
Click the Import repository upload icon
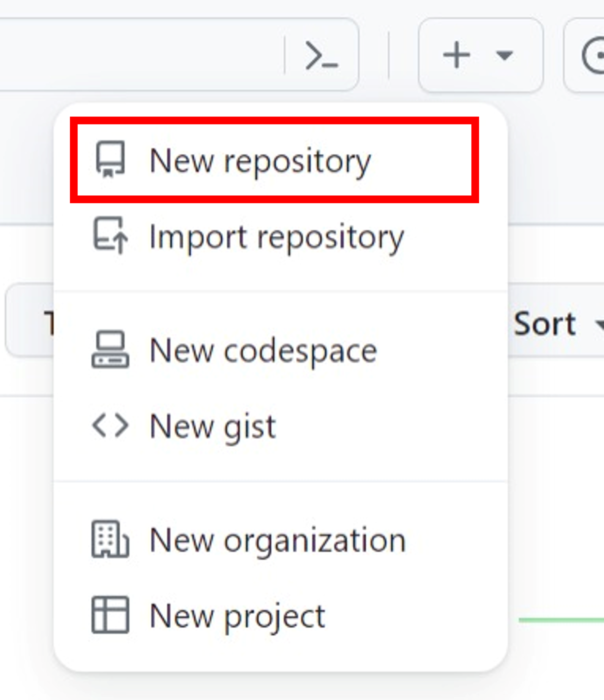click(x=110, y=236)
